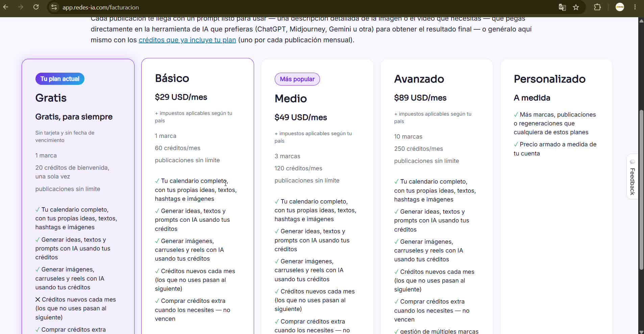
Task: Click the vertical scrollbar thumb
Action: [641, 189]
